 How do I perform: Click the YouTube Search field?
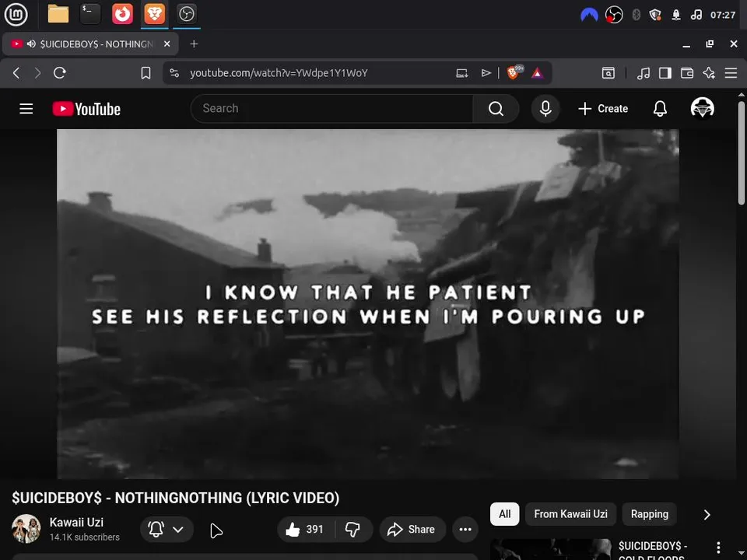pos(331,109)
